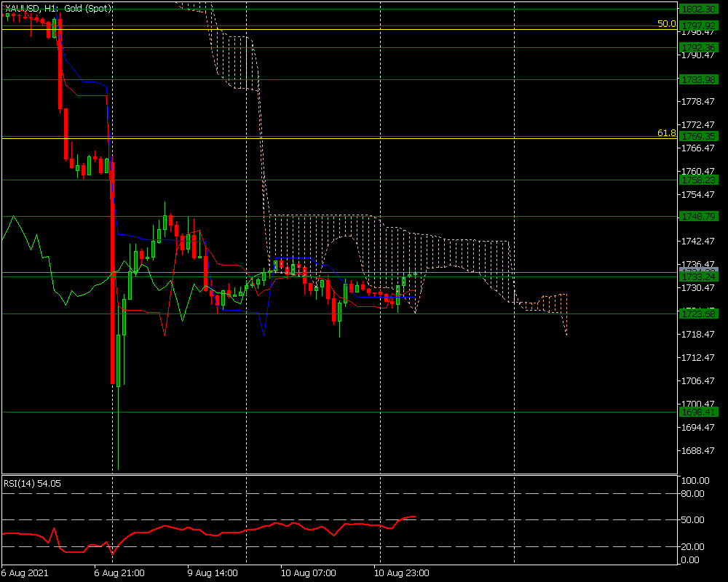This screenshot has height=582, width=728.
Task: Click the 1706.47 price axis value
Action: [x=698, y=380]
